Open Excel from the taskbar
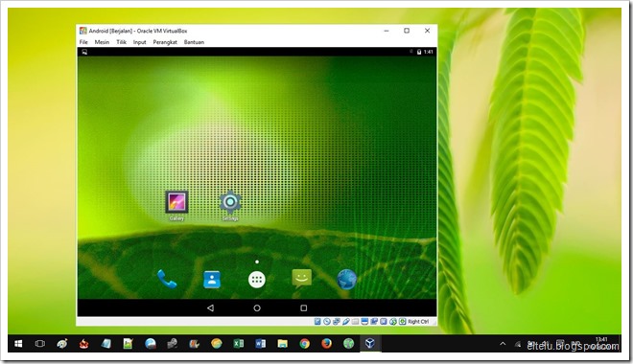The width and height of the screenshot is (633, 364). click(239, 344)
